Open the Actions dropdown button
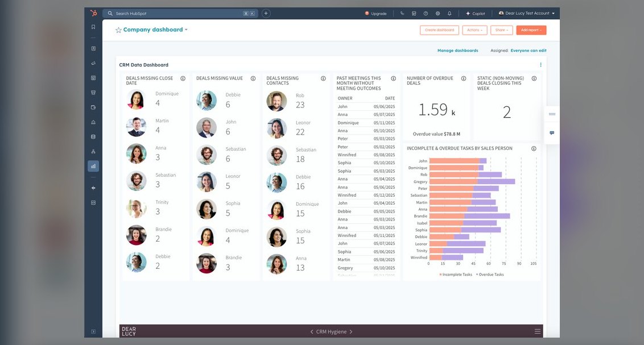 [x=474, y=30]
